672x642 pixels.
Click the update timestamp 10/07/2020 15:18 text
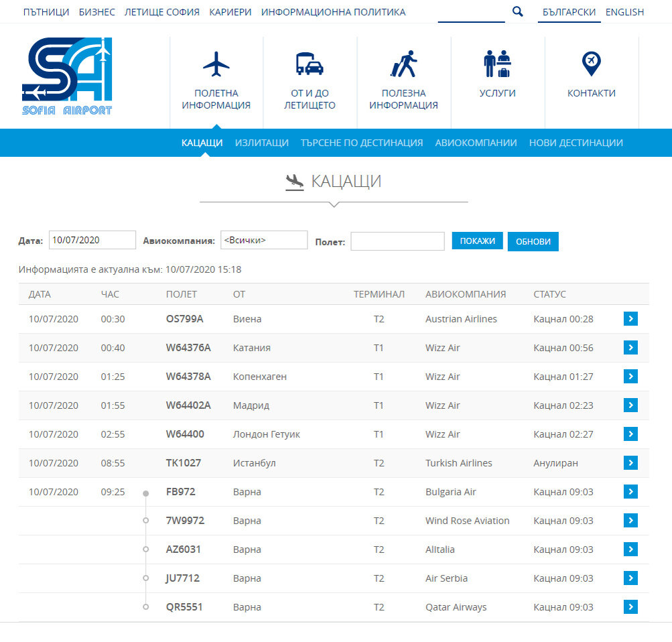tap(203, 269)
